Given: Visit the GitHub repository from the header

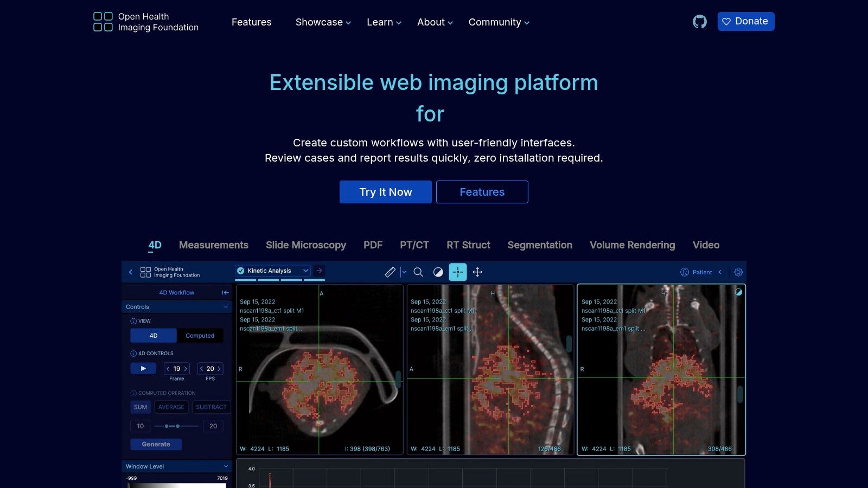Looking at the screenshot, I should click(700, 22).
